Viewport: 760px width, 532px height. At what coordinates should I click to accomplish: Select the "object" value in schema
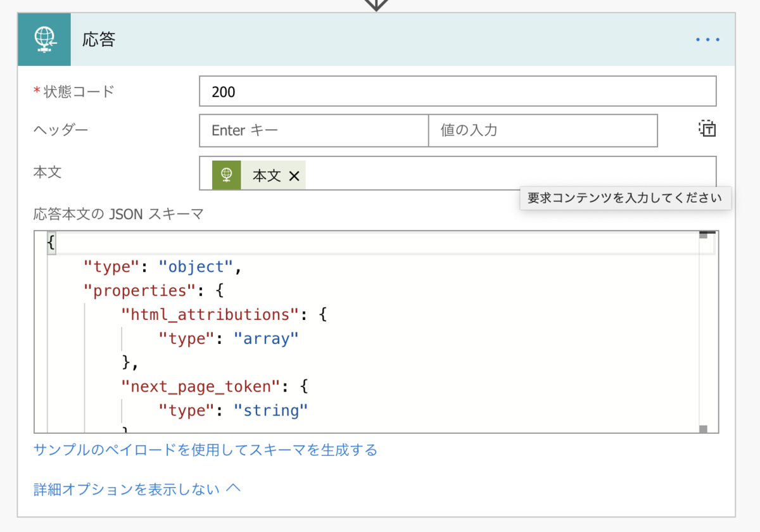(196, 267)
